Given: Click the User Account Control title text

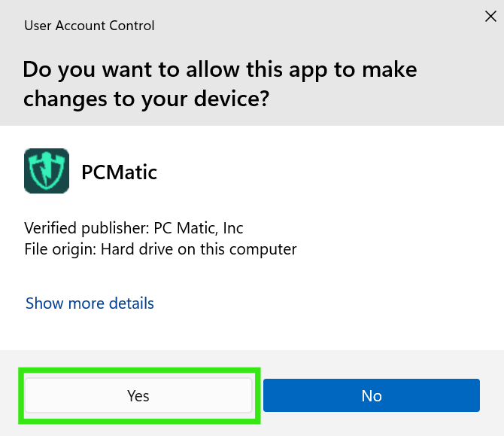Looking at the screenshot, I should click(90, 26).
